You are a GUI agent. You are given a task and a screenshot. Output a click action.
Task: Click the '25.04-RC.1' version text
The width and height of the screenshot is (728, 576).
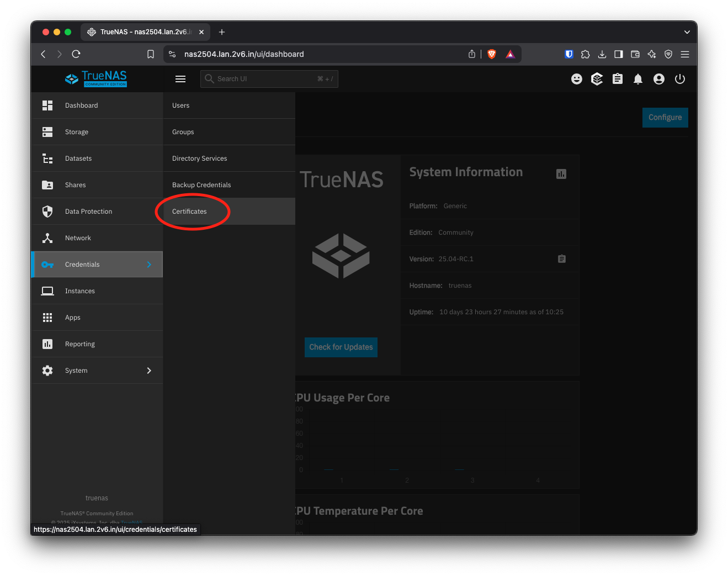click(x=456, y=259)
